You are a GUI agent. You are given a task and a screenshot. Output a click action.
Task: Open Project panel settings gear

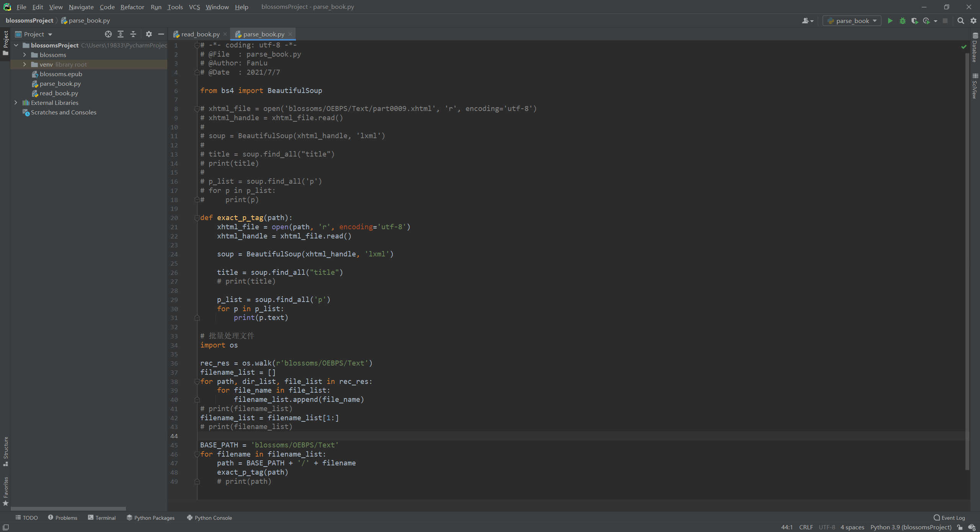[149, 34]
